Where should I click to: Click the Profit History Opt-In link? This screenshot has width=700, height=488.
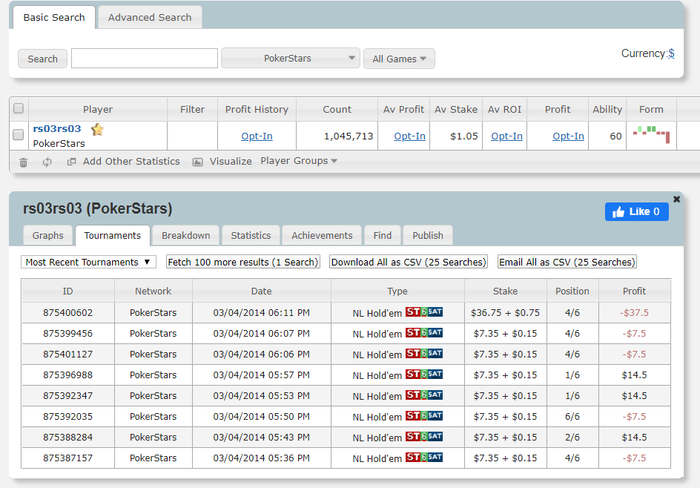pos(257,136)
